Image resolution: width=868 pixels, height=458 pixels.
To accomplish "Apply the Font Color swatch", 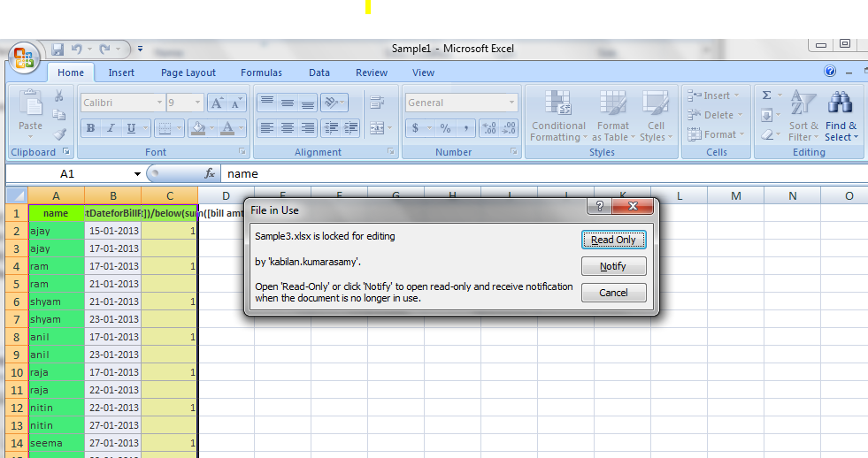I will click(x=227, y=128).
